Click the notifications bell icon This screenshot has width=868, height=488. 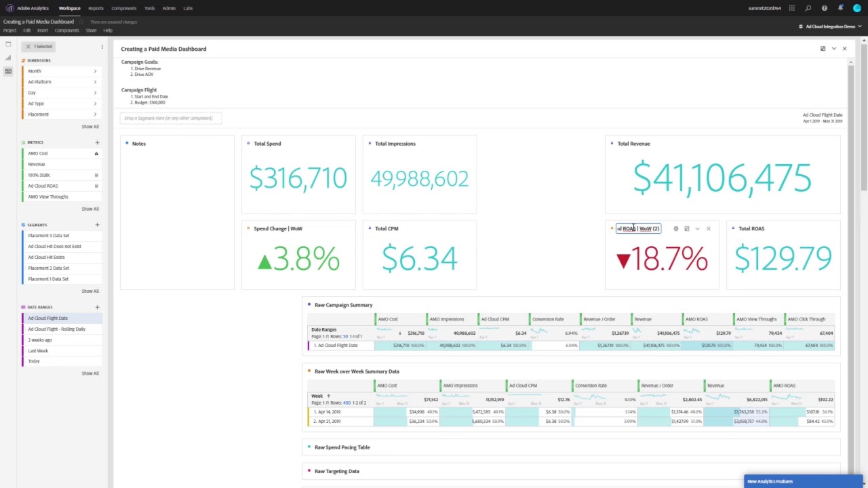(840, 8)
